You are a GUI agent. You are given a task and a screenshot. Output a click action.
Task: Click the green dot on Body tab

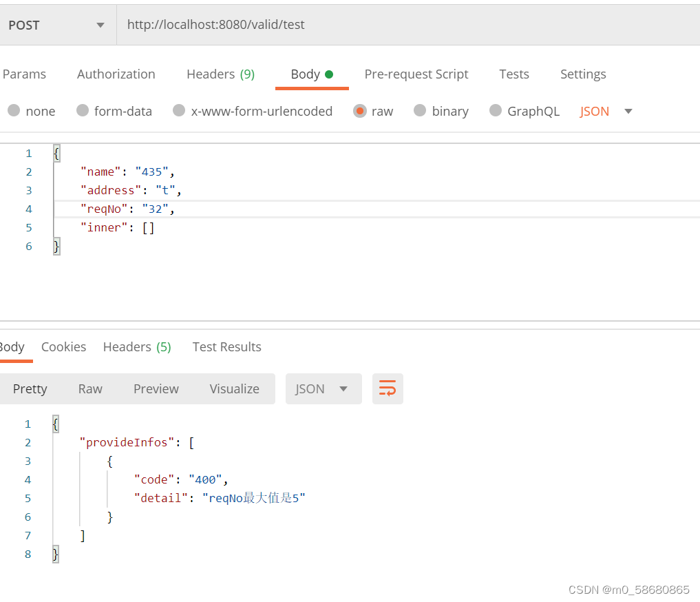click(x=329, y=74)
